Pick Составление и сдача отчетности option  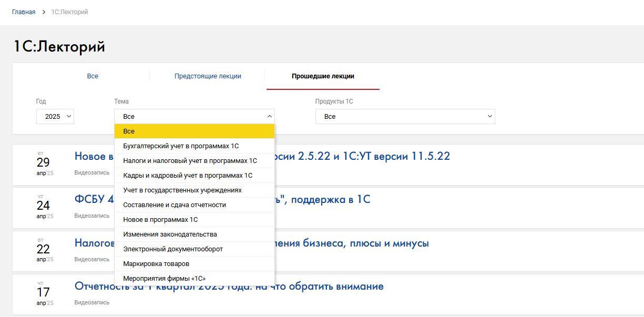(x=195, y=205)
